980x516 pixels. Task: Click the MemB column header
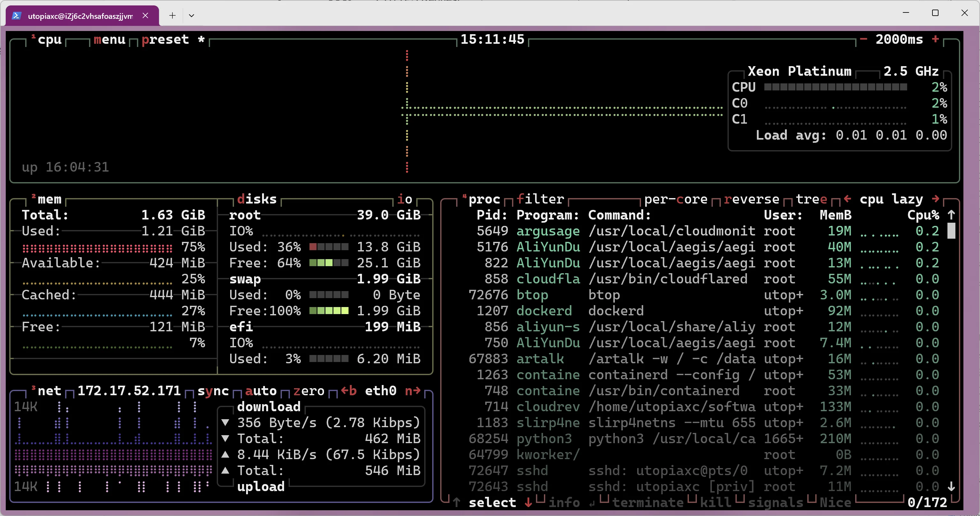[x=835, y=215]
